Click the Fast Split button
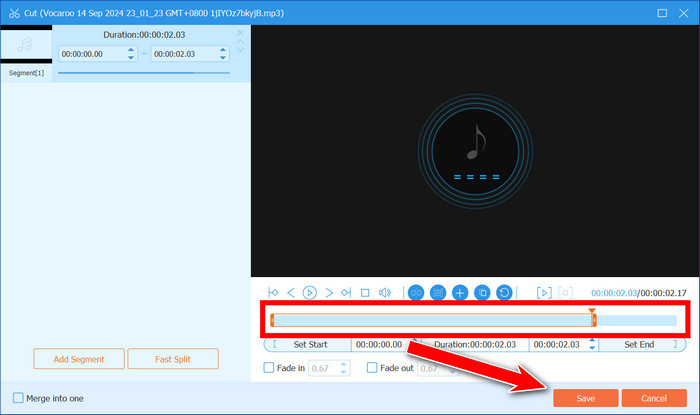The width and height of the screenshot is (700, 415). pyautogui.click(x=173, y=359)
